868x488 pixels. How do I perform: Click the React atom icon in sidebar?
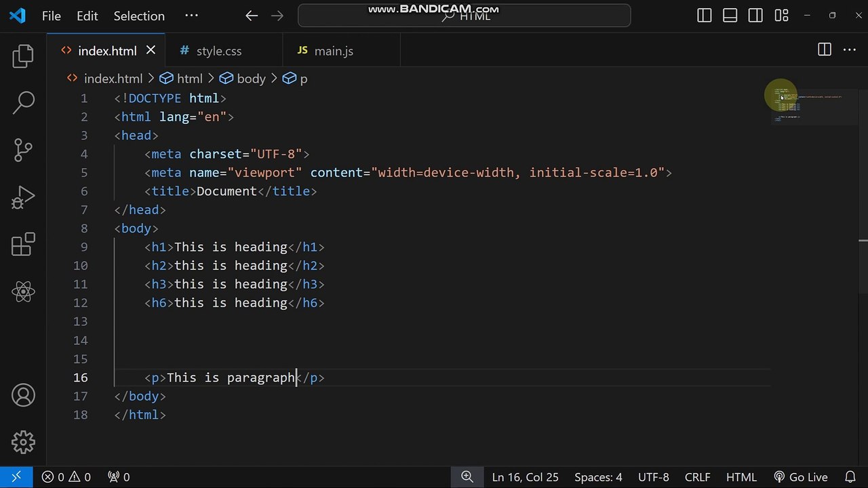tap(23, 292)
